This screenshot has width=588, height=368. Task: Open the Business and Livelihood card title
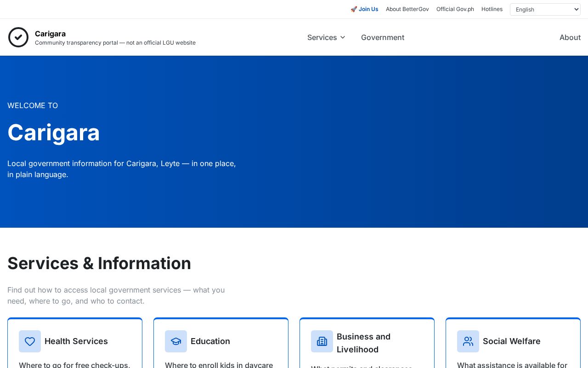tap(363, 343)
